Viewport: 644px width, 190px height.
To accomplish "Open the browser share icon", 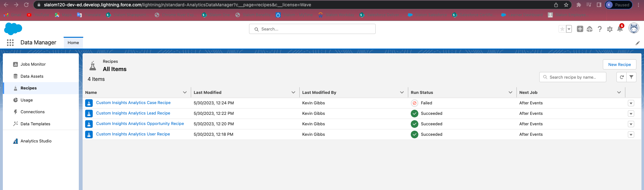I will (x=556, y=5).
